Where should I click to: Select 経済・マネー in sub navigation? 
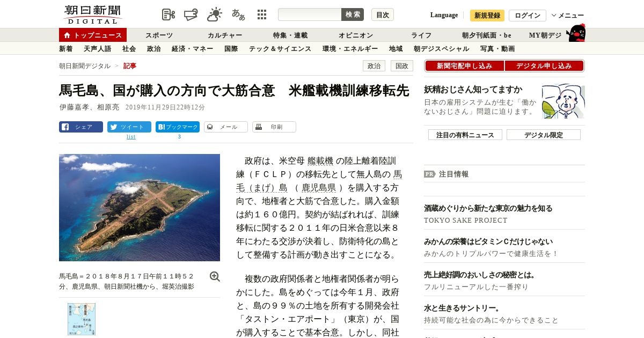193,49
